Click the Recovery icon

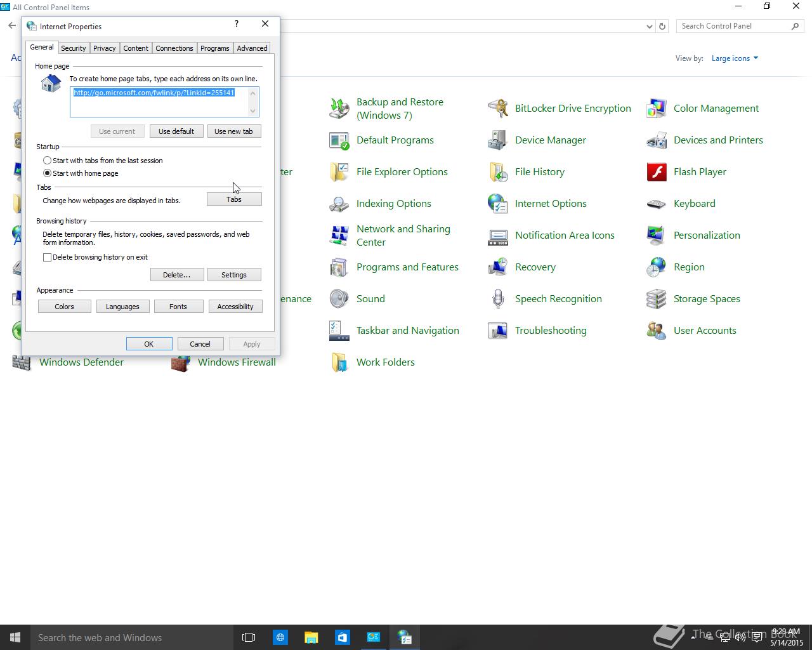(x=498, y=267)
